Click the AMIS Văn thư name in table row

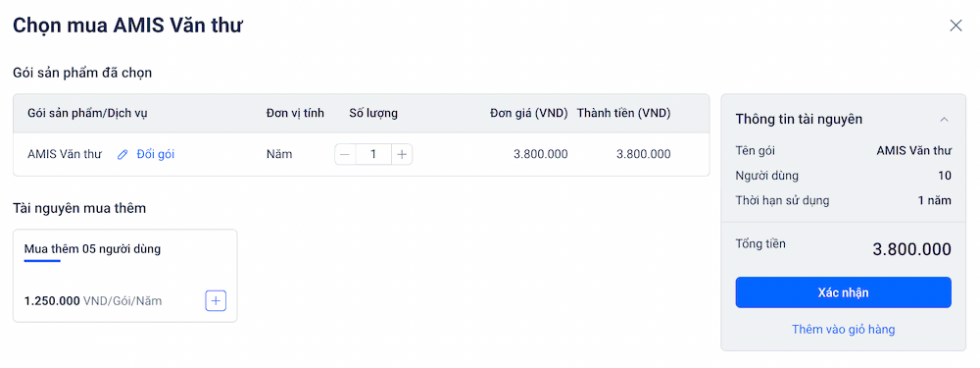65,154
